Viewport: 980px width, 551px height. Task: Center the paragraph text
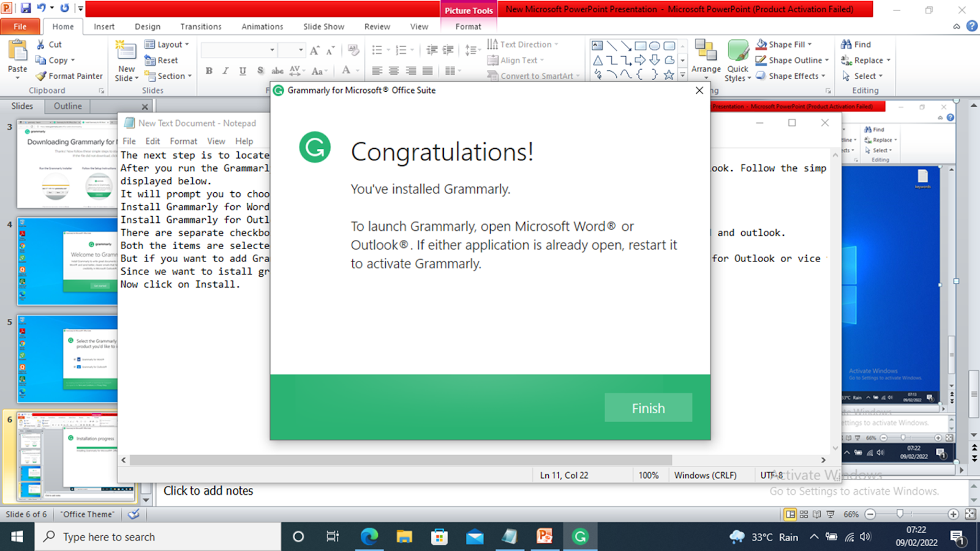(x=394, y=71)
